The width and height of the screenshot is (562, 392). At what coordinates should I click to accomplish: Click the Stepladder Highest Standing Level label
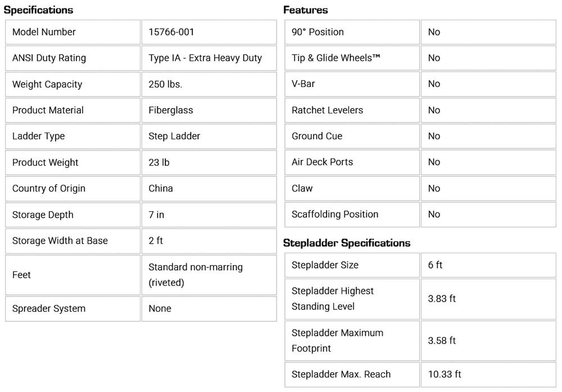pyautogui.click(x=333, y=299)
